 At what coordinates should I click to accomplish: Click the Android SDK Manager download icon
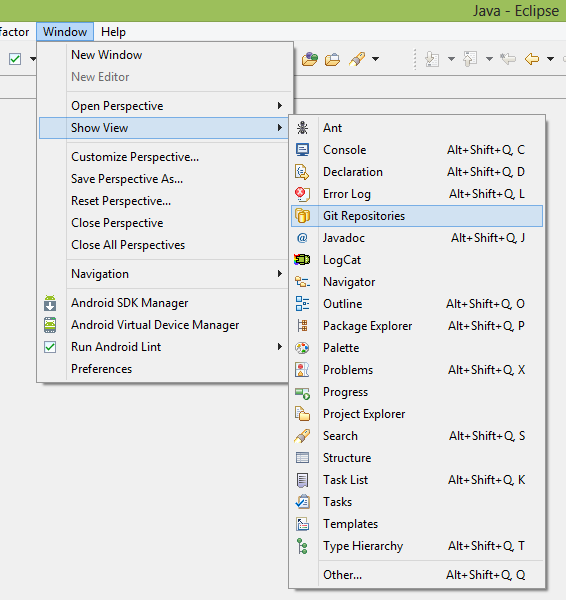point(50,303)
